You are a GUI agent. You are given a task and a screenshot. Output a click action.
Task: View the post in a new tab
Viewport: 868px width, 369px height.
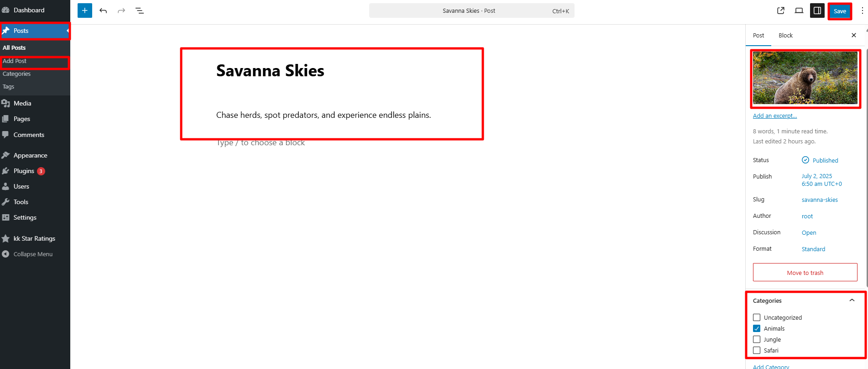781,11
